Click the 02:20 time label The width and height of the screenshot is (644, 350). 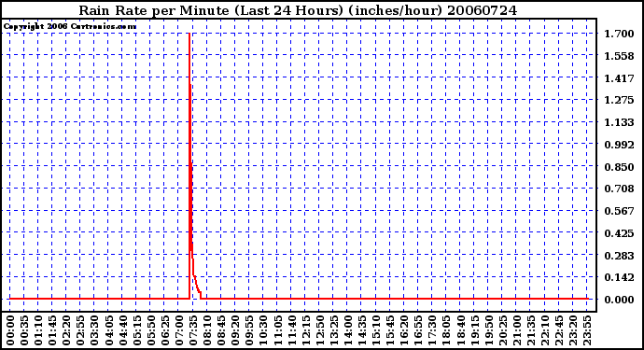tap(66, 331)
